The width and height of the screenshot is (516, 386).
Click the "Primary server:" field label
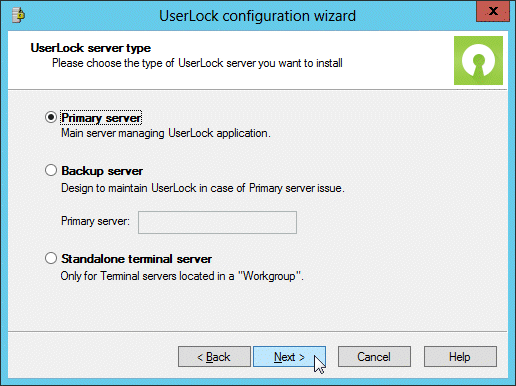click(95, 221)
